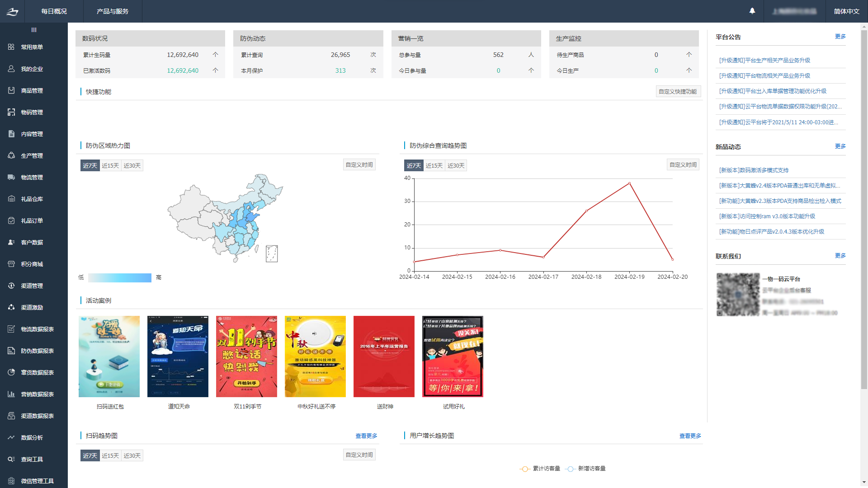Click 更多 next to 联系我们
This screenshot has height=488, width=868.
(840, 256)
